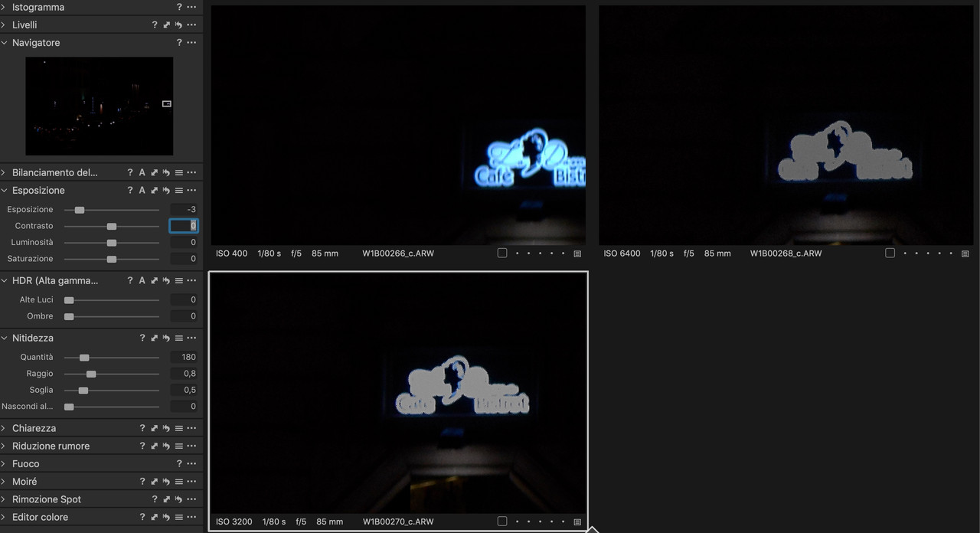
Task: Open presets list for Bilanciamento del bianco
Action: pyautogui.click(x=178, y=172)
